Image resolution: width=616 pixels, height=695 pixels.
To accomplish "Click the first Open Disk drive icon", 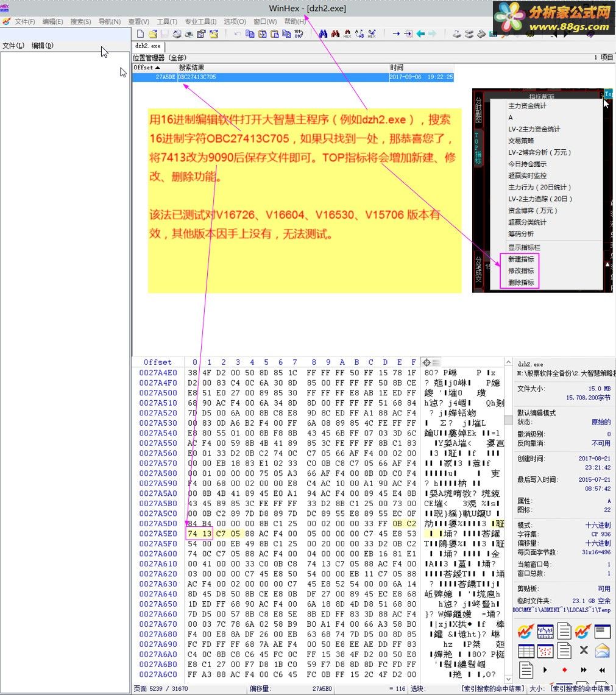I will point(457,34).
